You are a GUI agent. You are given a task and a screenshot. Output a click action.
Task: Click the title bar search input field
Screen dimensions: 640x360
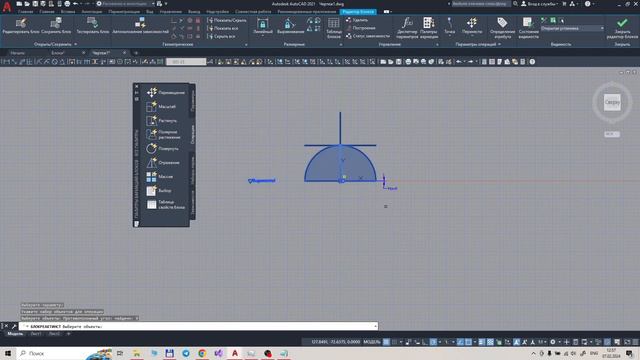[481, 4]
